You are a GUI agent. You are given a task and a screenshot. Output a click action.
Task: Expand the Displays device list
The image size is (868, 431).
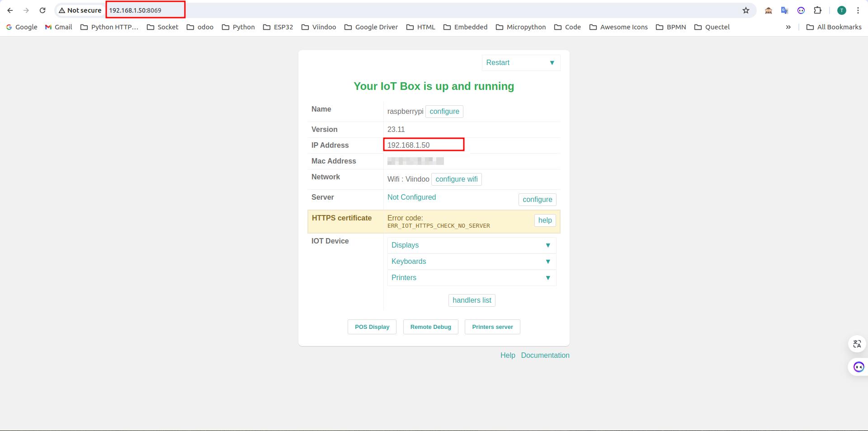tap(472, 245)
